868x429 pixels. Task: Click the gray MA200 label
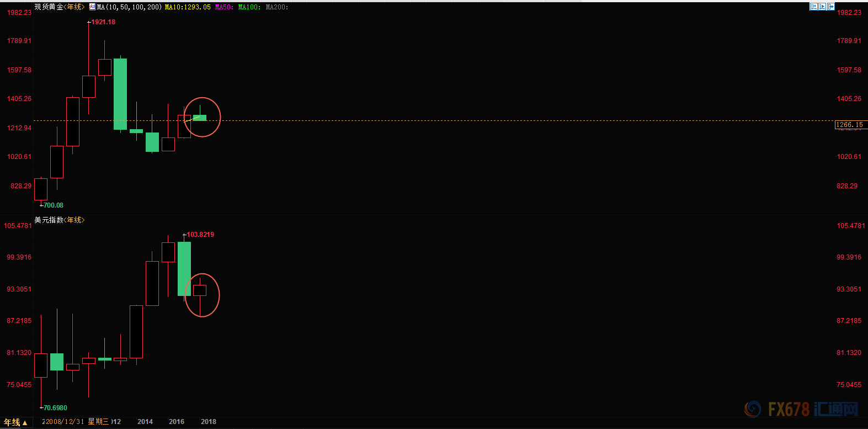pyautogui.click(x=276, y=7)
